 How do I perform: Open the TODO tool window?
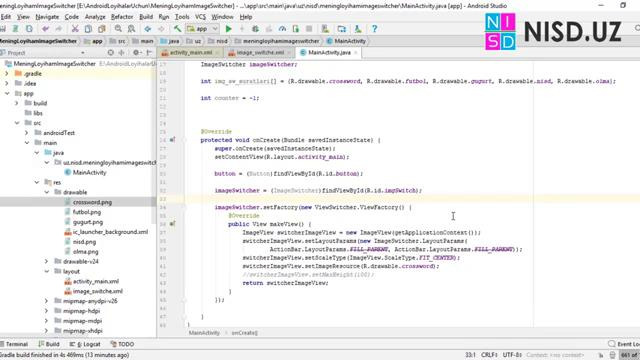[x=122, y=344]
